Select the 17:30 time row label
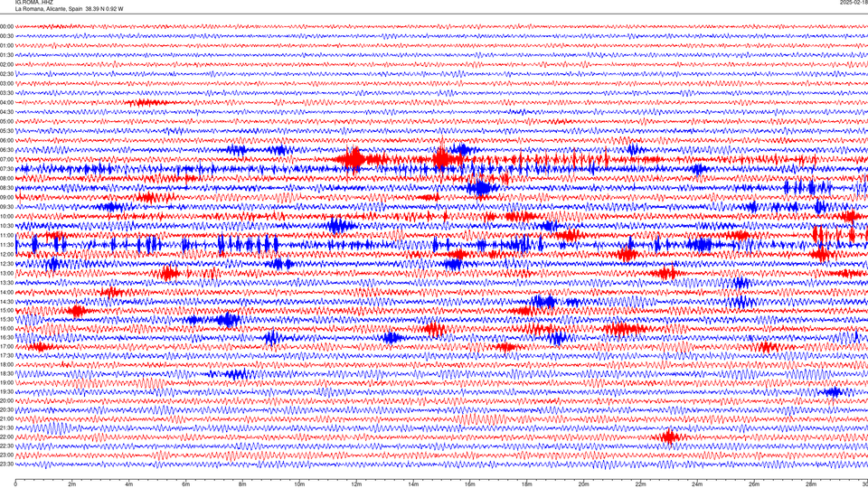This screenshot has height=488, width=868. click(x=6, y=356)
